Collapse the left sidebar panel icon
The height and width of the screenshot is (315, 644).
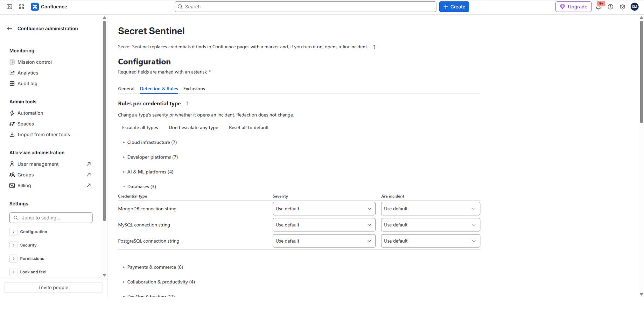tap(9, 7)
